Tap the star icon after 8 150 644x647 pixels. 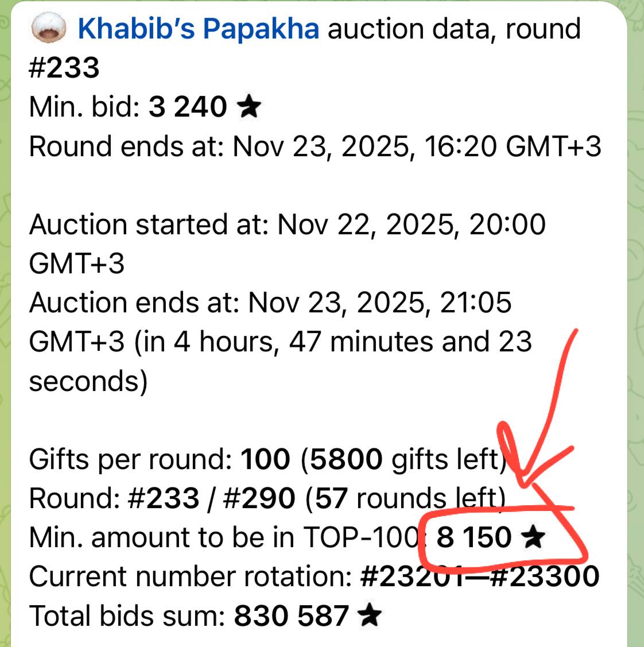pos(533,537)
